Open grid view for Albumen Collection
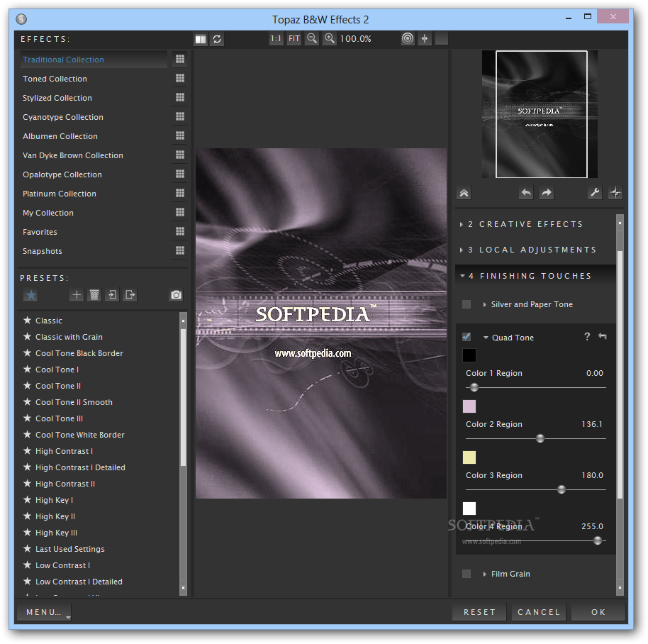This screenshot has height=644, width=648. point(180,135)
